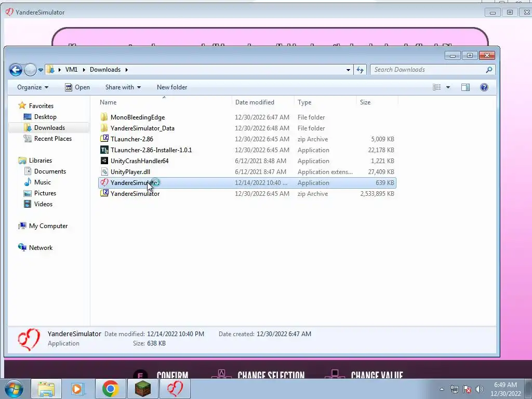Click the UnityPlayer.dll file icon
Viewport: 532px width, 399px height.
[104, 171]
